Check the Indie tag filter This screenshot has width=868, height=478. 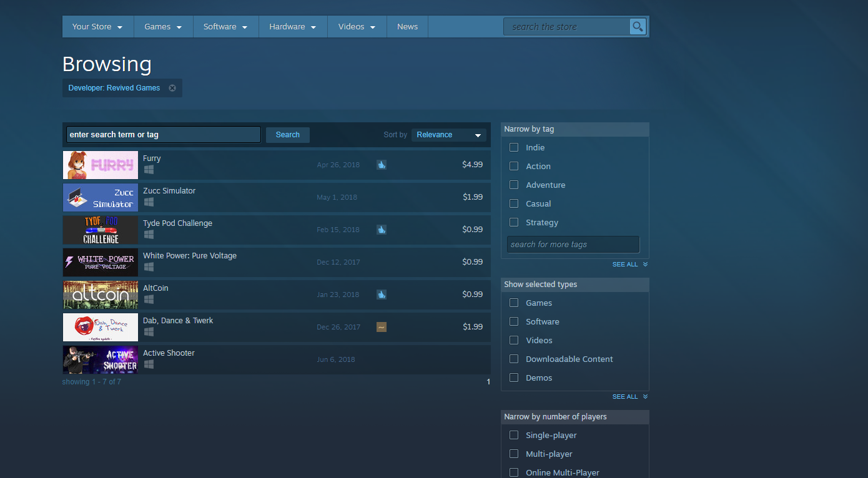(514, 148)
